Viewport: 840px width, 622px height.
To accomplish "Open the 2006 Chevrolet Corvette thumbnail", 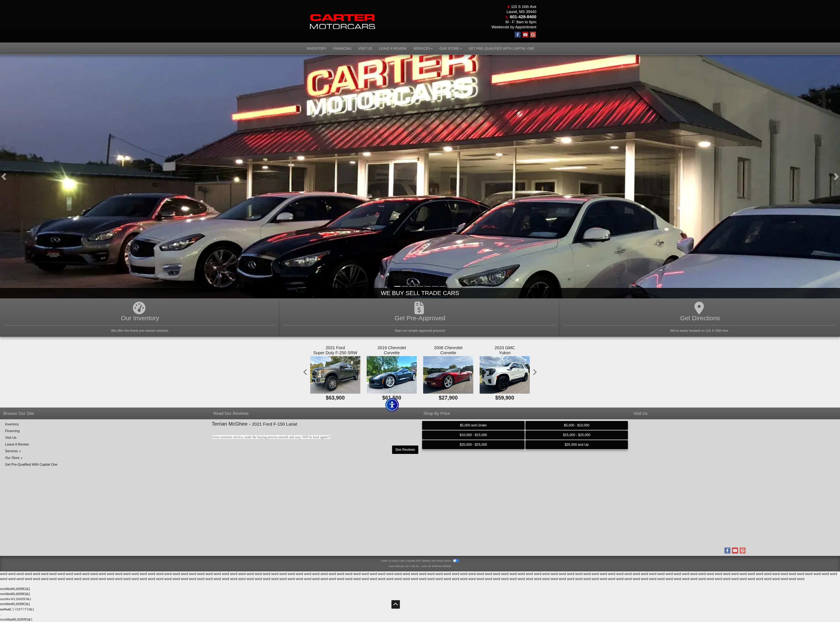I will [448, 375].
